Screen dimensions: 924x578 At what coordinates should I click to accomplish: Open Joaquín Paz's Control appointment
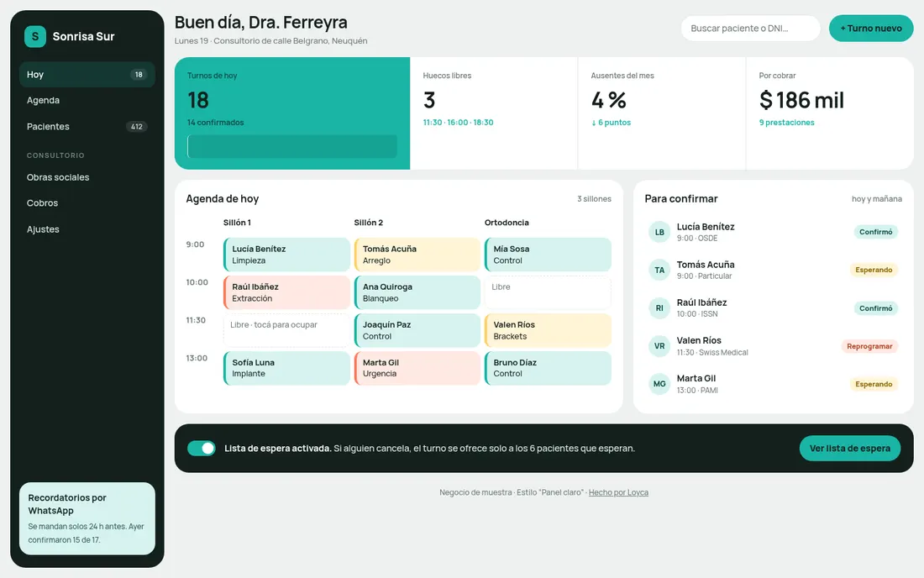tap(417, 330)
